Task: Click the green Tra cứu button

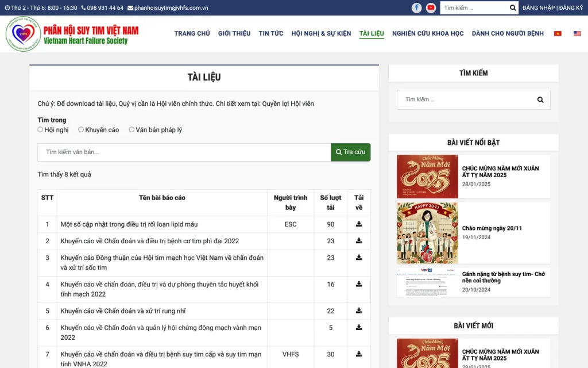Action: click(351, 152)
